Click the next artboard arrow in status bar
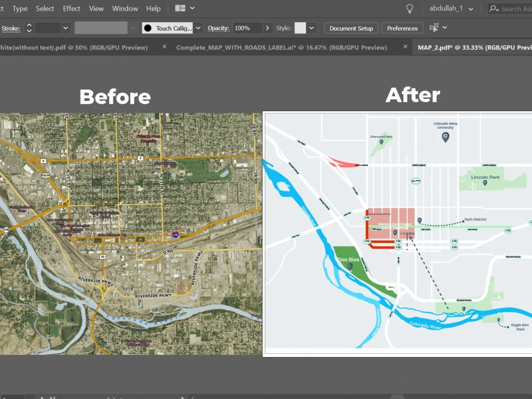Viewport: 532px width, 399px height. pos(43,396)
